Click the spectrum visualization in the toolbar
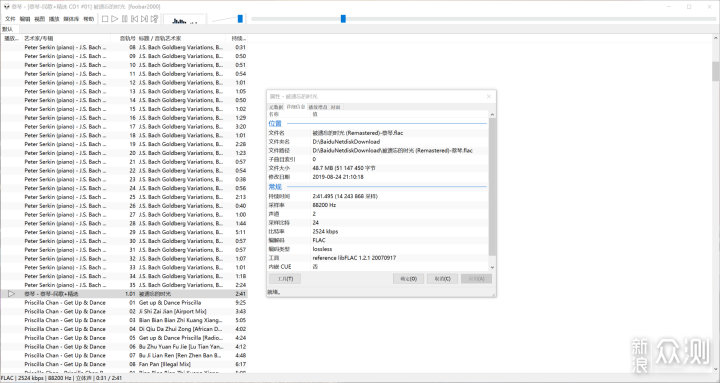Image resolution: width=720 pixels, height=383 pixels. tap(185, 20)
